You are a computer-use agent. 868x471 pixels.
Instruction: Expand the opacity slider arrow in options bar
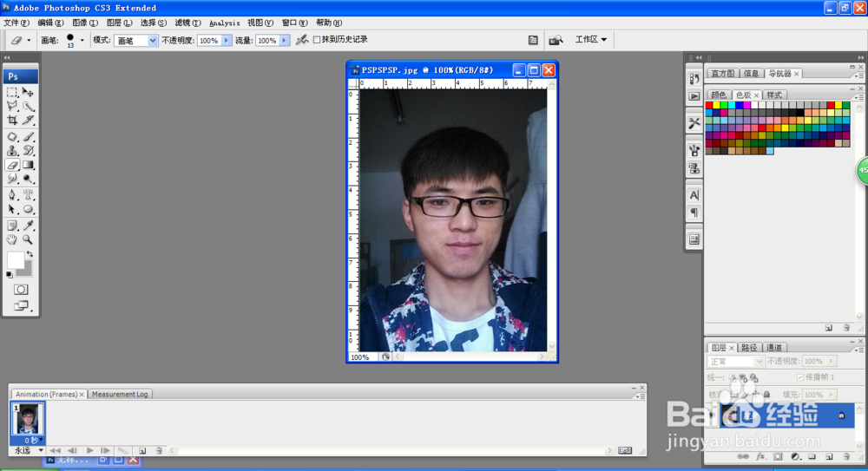tap(226, 41)
